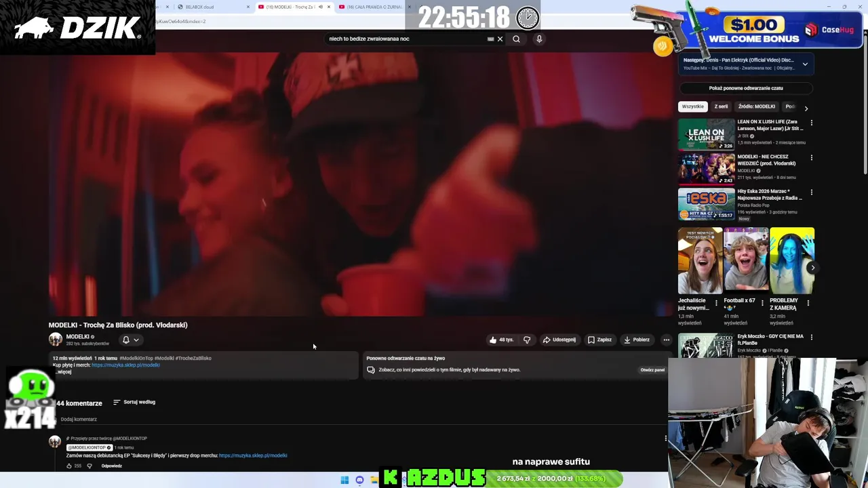Open options menu for Football x 67 Short
This screenshot has width=868, height=488.
[762, 303]
